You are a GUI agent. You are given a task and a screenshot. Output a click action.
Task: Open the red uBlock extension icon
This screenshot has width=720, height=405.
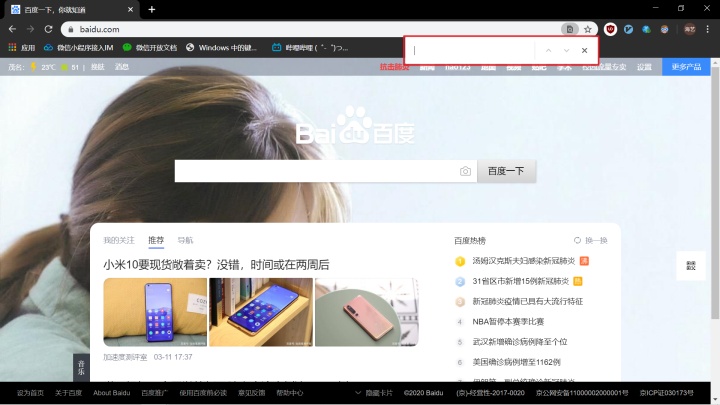(610, 29)
